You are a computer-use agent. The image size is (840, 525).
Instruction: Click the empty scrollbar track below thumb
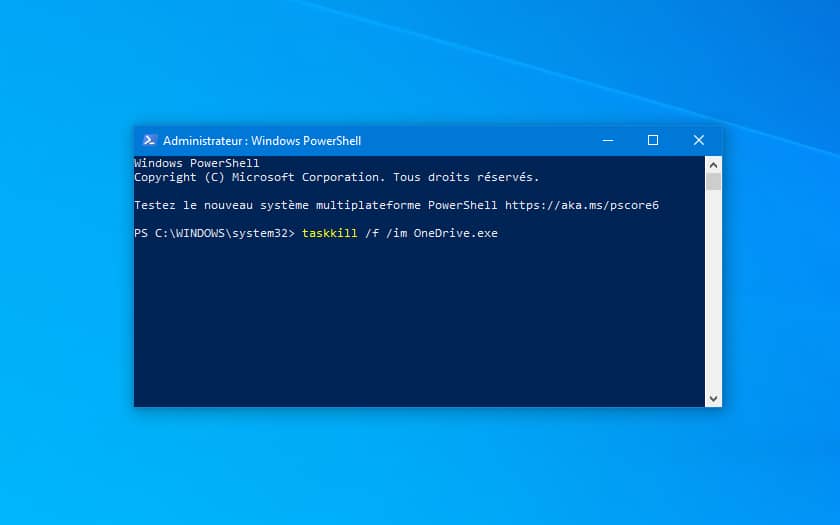coord(713,289)
